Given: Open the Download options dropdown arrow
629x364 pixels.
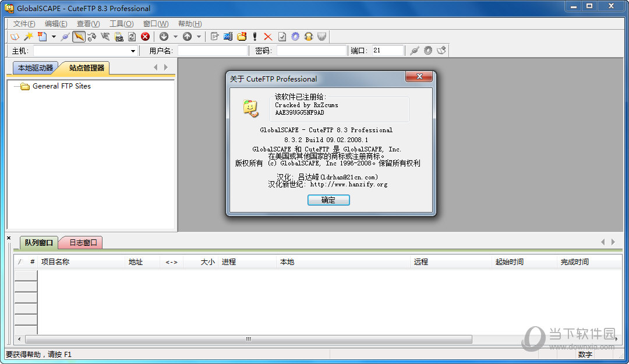Looking at the screenshot, I should click(175, 37).
